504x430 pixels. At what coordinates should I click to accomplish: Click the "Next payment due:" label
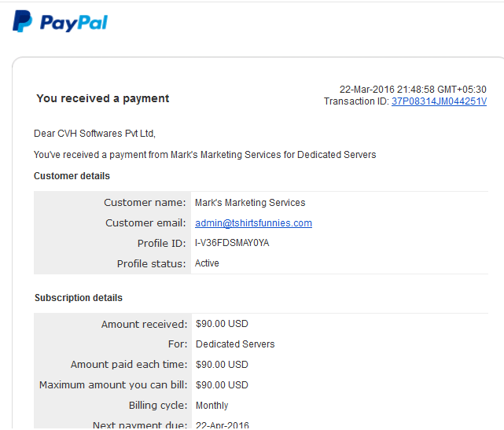click(x=140, y=425)
